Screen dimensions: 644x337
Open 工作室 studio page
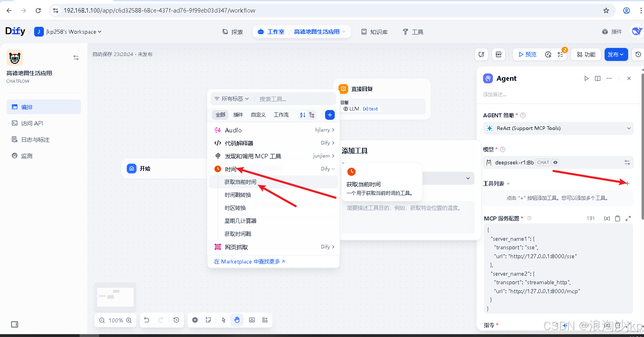tap(271, 32)
